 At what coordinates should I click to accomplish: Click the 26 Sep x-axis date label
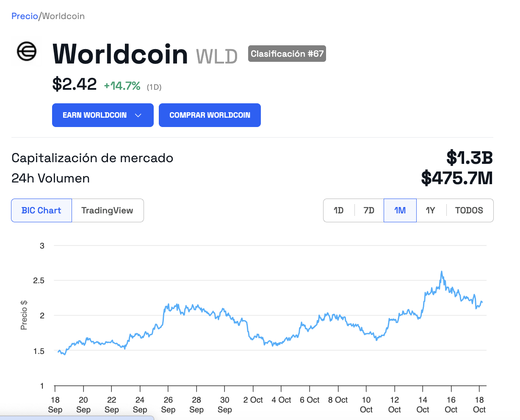tap(168, 405)
